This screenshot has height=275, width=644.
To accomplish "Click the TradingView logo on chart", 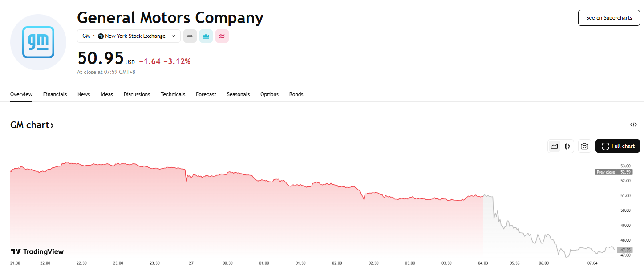I will tap(37, 251).
